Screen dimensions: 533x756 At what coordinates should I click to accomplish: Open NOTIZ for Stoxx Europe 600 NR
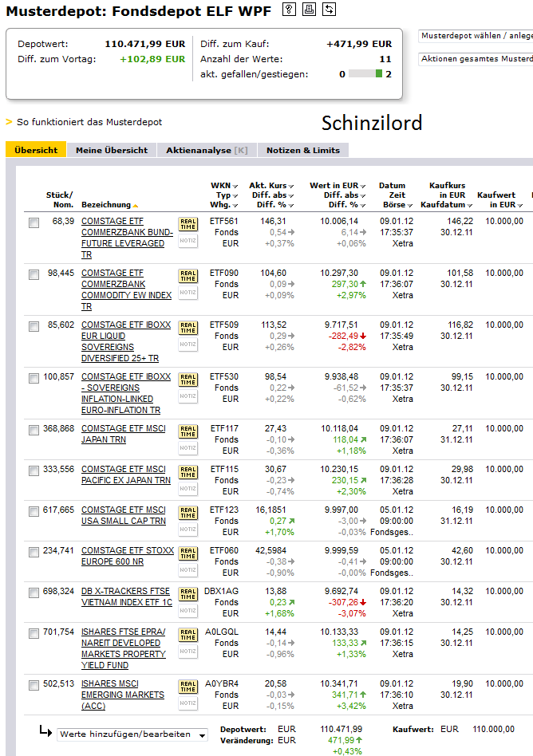coord(188,570)
